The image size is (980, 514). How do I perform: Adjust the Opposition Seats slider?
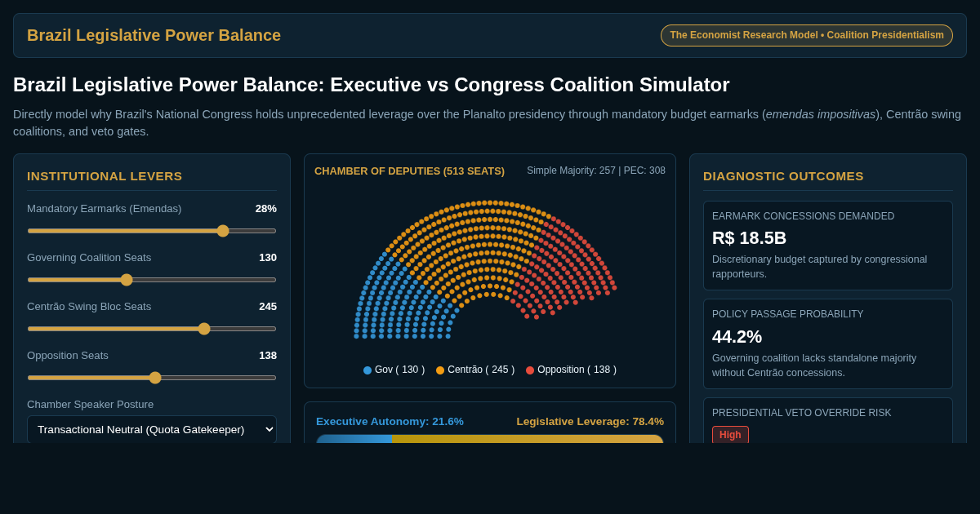152,378
